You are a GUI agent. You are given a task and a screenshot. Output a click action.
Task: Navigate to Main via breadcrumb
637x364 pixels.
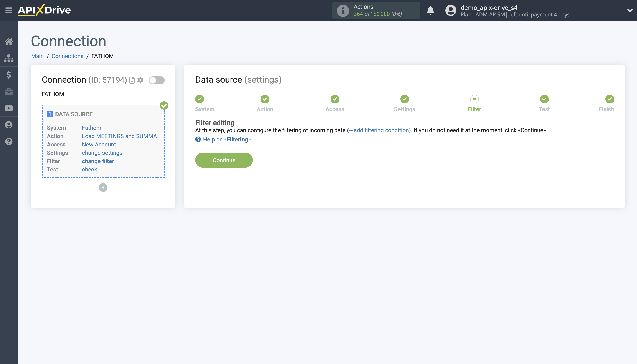coord(37,56)
